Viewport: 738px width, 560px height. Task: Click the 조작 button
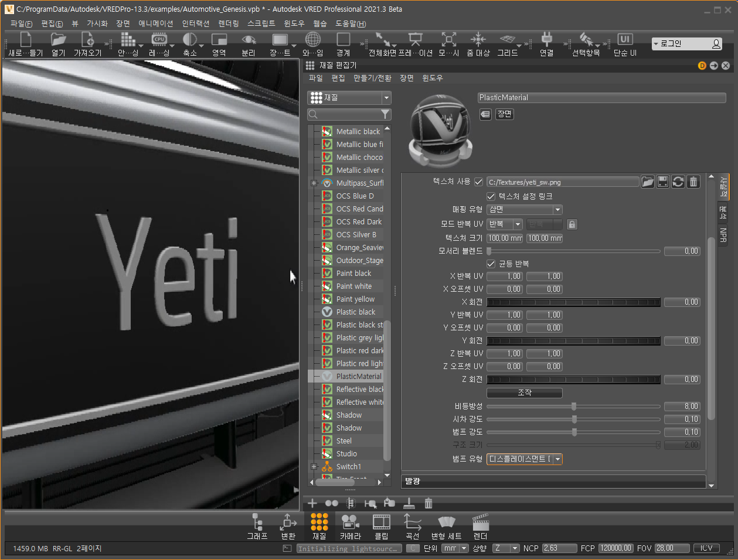(525, 392)
